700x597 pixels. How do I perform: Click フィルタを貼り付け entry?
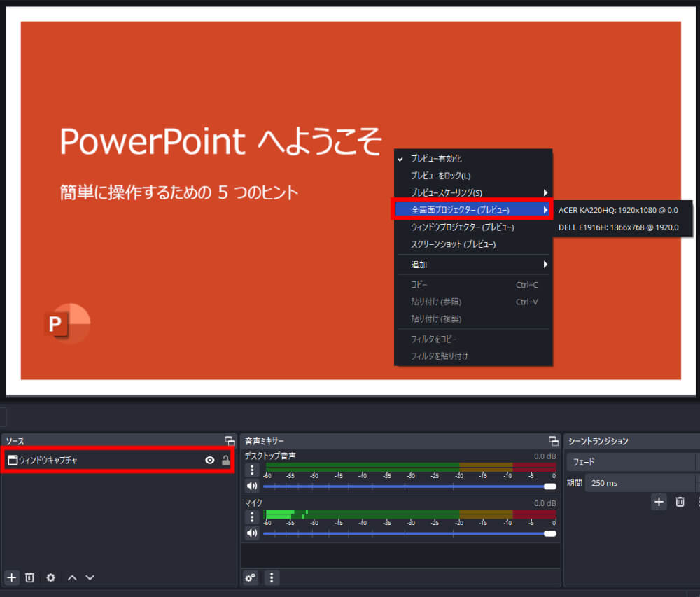(x=473, y=356)
